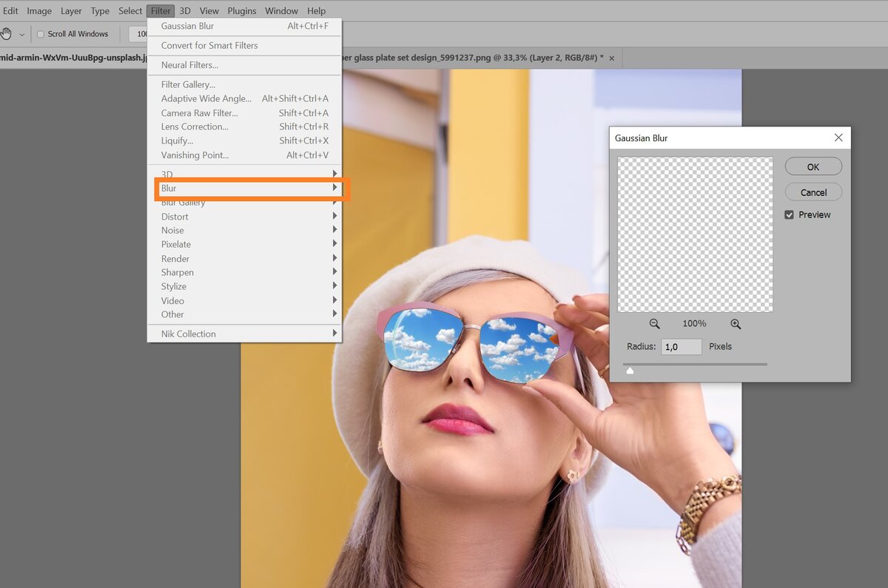Zoom out the Gaussian Blur preview

tap(654, 324)
